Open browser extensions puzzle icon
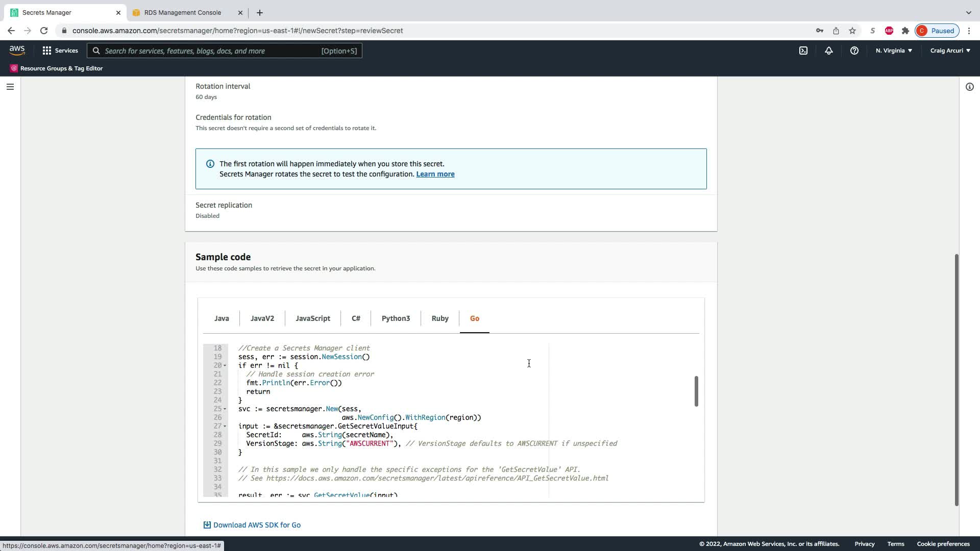The width and height of the screenshot is (980, 551). pos(905,31)
